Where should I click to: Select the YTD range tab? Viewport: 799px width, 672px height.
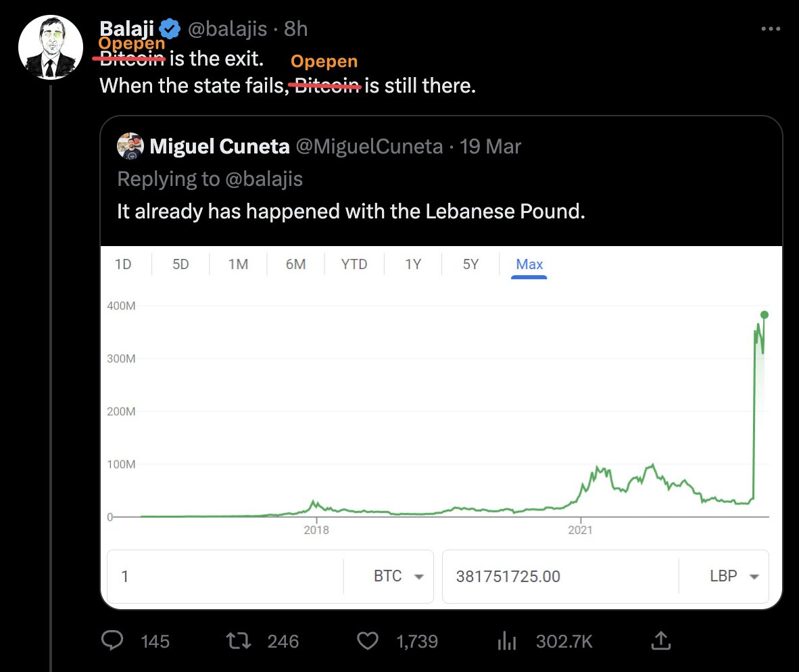(354, 264)
